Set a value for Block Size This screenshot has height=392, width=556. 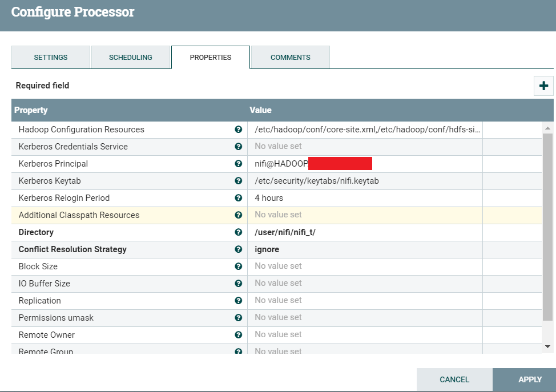(364, 266)
